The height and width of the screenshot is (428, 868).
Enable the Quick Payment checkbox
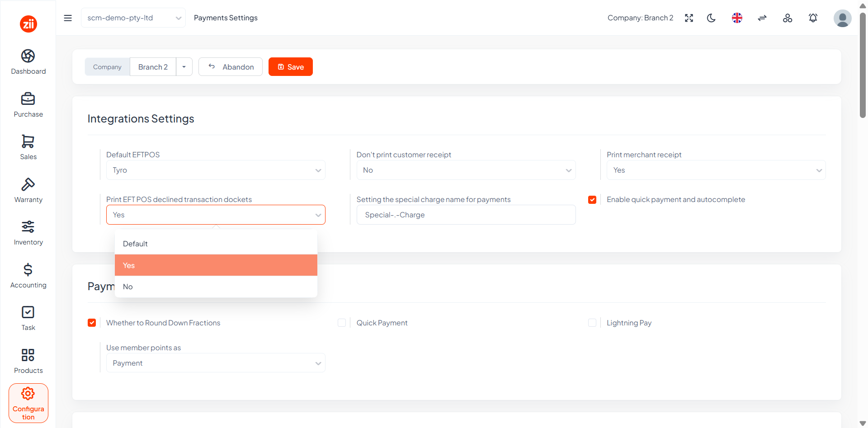point(342,323)
